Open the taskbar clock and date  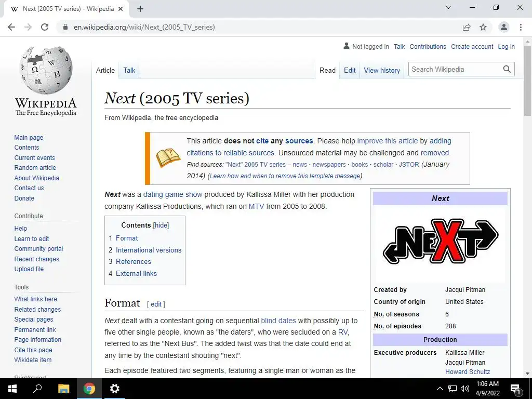point(487,389)
